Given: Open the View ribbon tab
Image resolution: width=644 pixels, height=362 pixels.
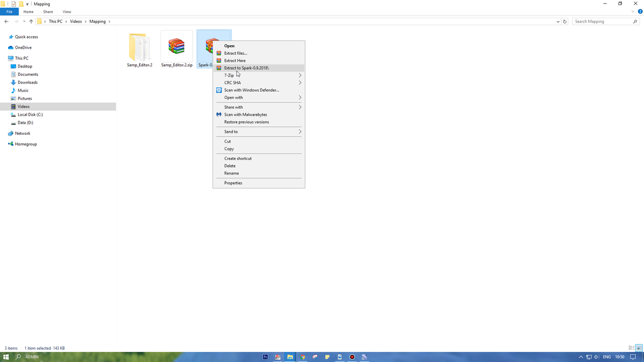Looking at the screenshot, I should pyautogui.click(x=67, y=12).
